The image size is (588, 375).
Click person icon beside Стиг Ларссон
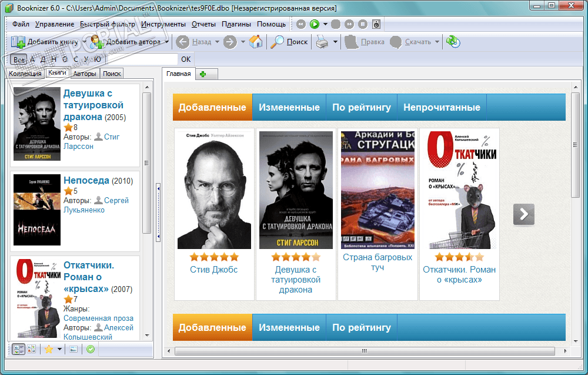[98, 137]
